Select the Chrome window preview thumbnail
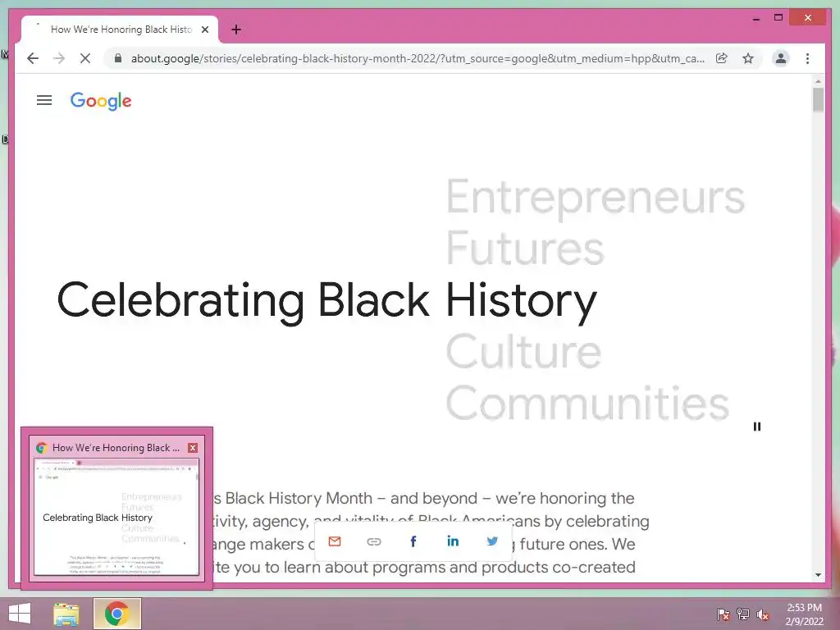 pyautogui.click(x=116, y=517)
